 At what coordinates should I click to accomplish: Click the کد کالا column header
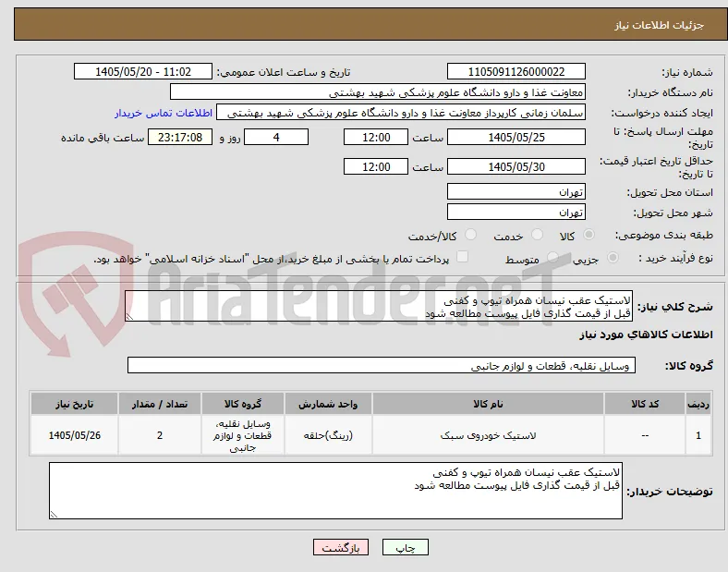[x=645, y=404]
